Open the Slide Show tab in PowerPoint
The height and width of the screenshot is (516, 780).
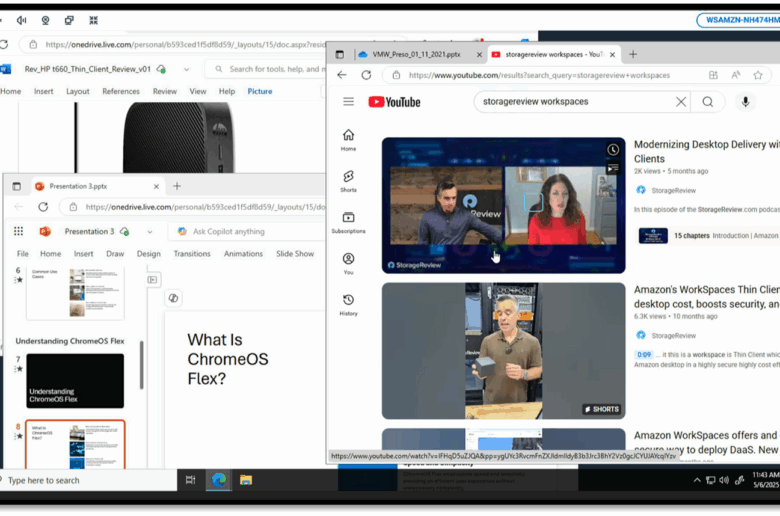tap(295, 253)
